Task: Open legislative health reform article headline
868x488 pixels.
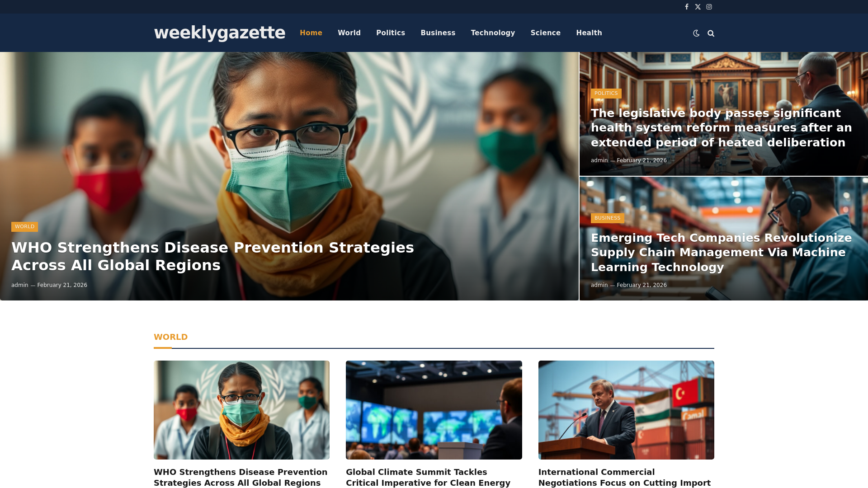Action: tap(721, 128)
